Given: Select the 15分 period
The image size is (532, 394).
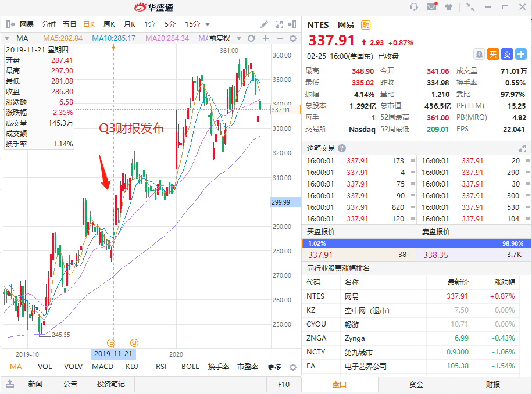Looking at the screenshot, I should coord(192,24).
